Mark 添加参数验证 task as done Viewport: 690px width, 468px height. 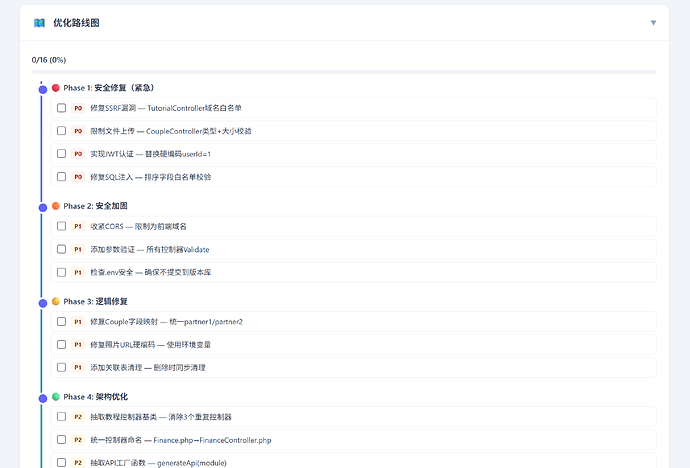pyautogui.click(x=62, y=249)
